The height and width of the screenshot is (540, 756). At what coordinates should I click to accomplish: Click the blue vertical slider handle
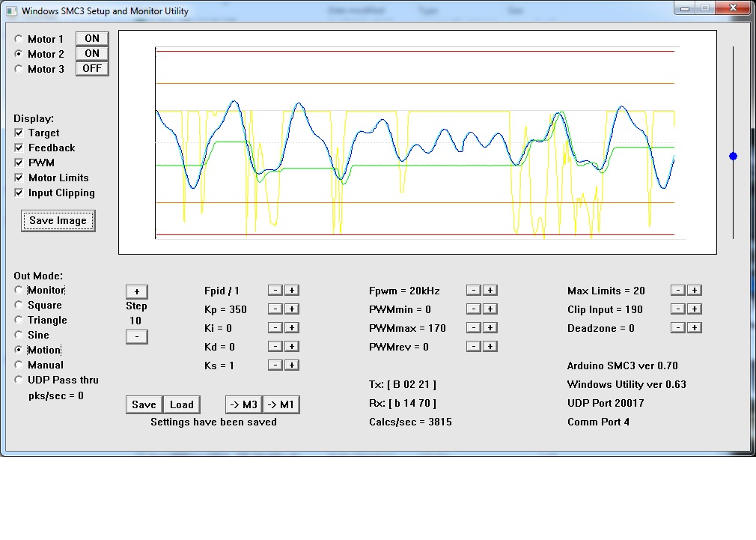[x=733, y=156]
